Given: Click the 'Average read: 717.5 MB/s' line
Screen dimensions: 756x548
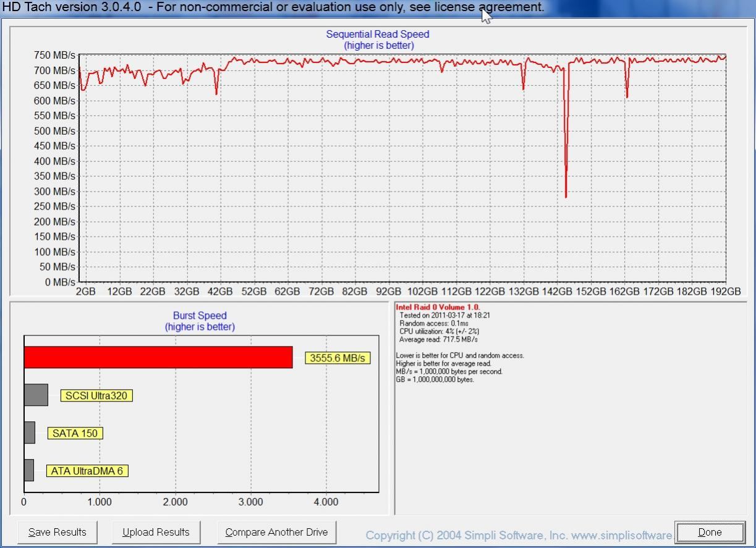Looking at the screenshot, I should 438,339.
